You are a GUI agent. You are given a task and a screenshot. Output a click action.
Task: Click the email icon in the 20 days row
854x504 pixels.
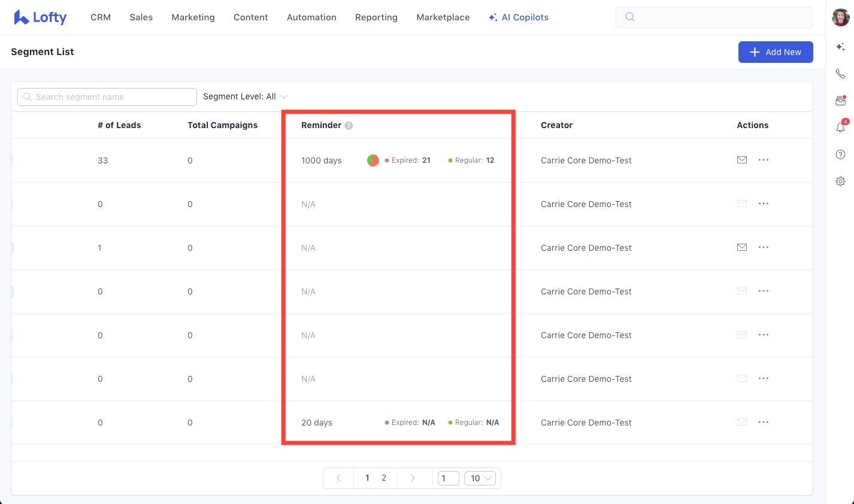(x=742, y=422)
